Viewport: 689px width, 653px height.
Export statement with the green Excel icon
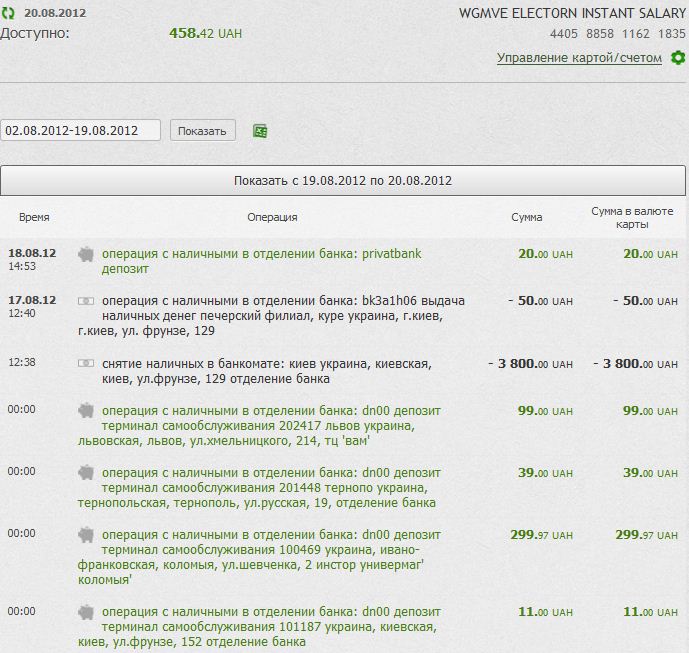[260, 131]
